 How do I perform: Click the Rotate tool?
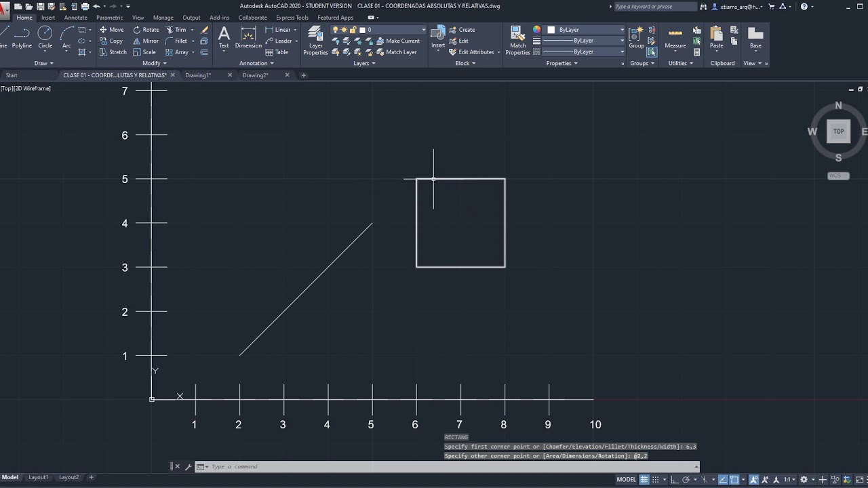click(146, 30)
